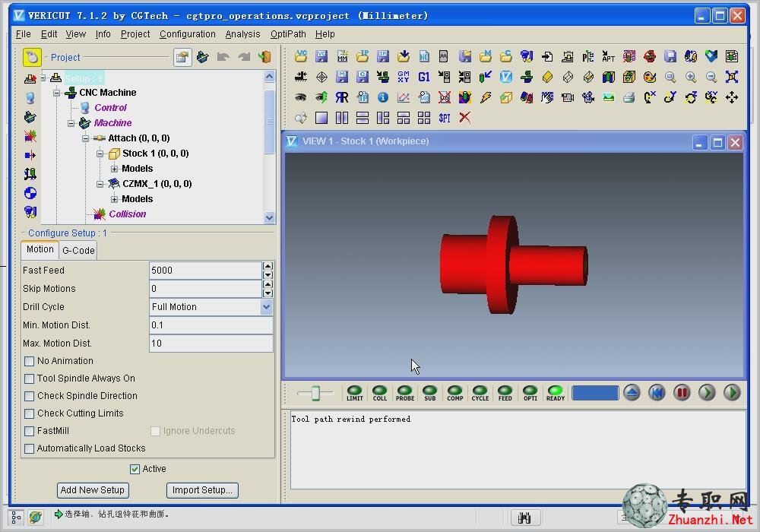Screen dimensions: 760x532
Task: Click the Rewind to start button
Action: 657,392
